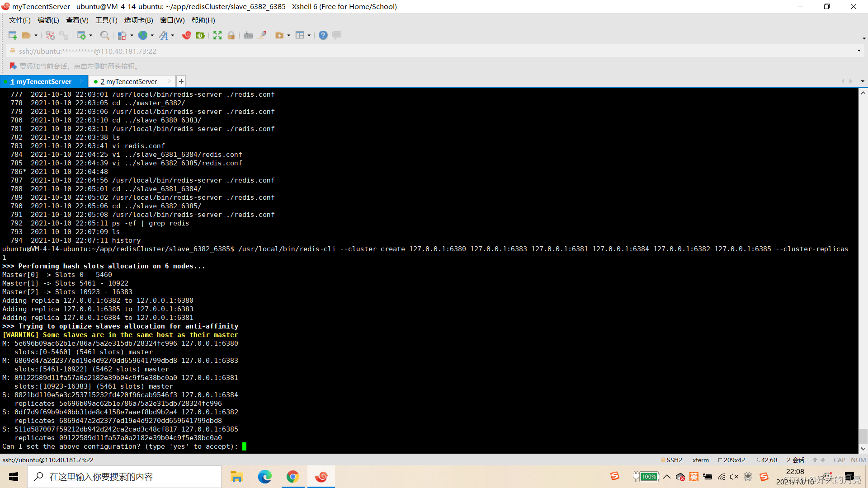
Task: Click the Wi-Fi network tray icon
Action: click(x=722, y=477)
